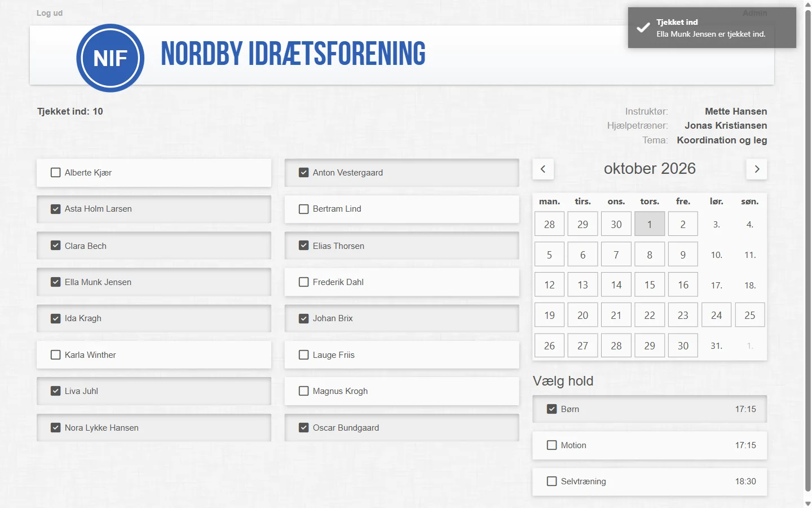Dismiss the Tjekket ind notification
The image size is (812, 508).
[x=712, y=28]
